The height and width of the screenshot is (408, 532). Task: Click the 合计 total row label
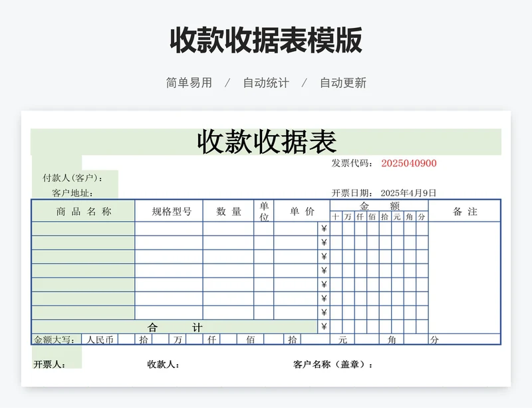tap(175, 327)
